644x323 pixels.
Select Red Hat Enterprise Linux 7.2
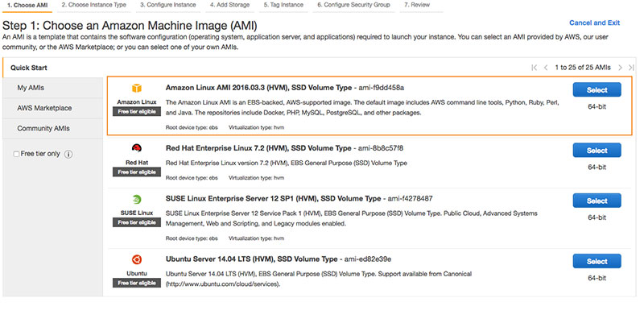coord(597,150)
